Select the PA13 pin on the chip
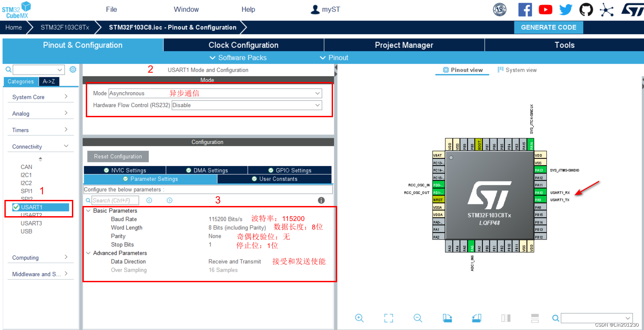 (x=540, y=170)
